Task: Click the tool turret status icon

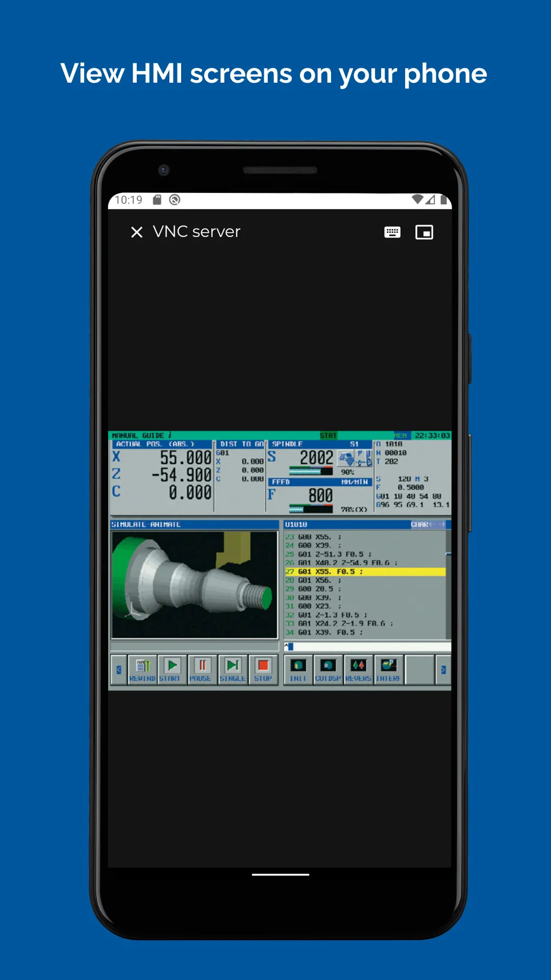Action: 364,458
